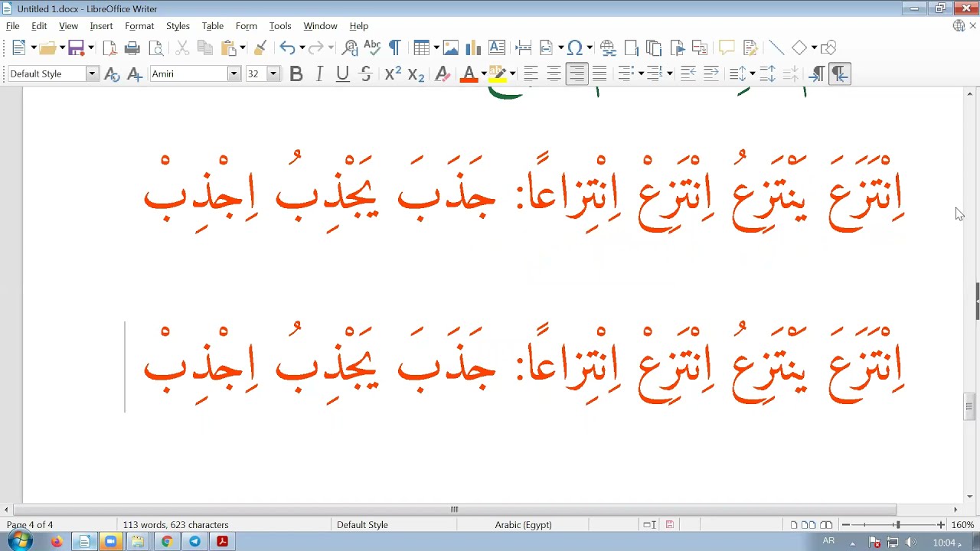Viewport: 980px width, 551px height.
Task: Run the spelling check tool
Action: [372, 48]
